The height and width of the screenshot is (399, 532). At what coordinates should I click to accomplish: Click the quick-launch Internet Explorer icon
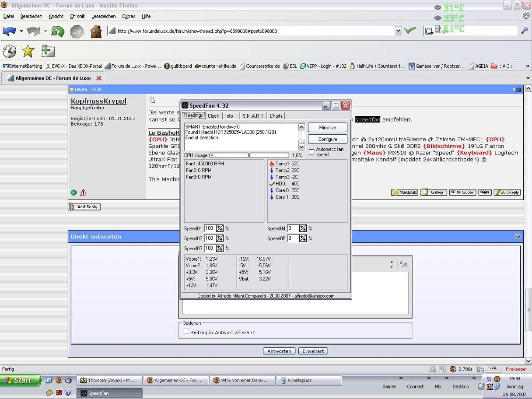click(49, 380)
